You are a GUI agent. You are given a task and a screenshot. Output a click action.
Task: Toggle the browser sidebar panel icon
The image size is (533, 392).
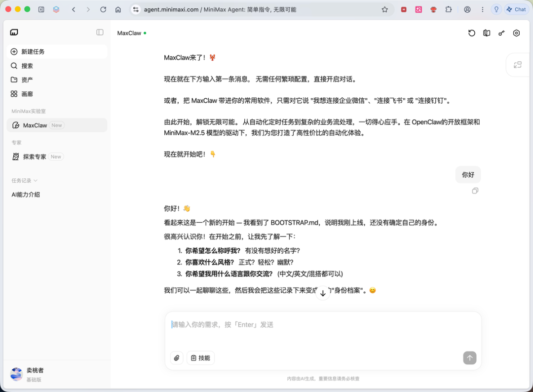[41, 9]
